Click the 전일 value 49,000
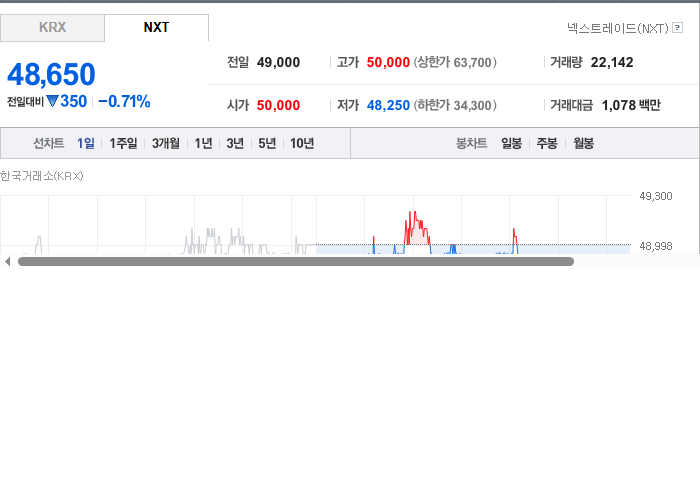 coord(278,62)
